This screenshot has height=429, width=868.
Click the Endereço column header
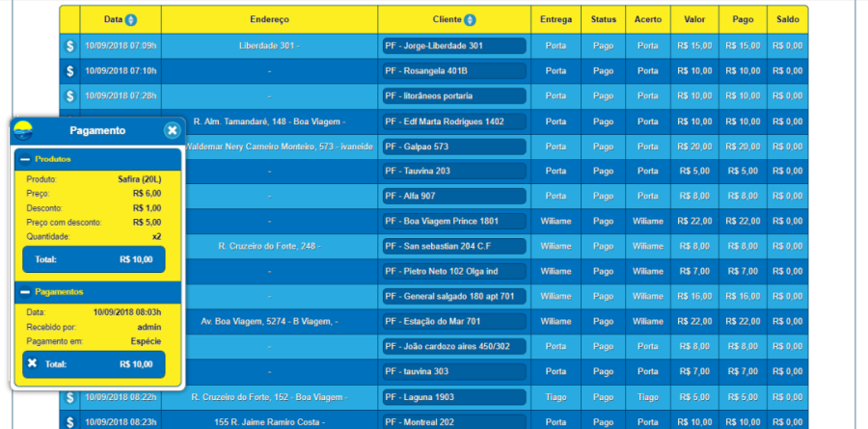click(x=269, y=19)
